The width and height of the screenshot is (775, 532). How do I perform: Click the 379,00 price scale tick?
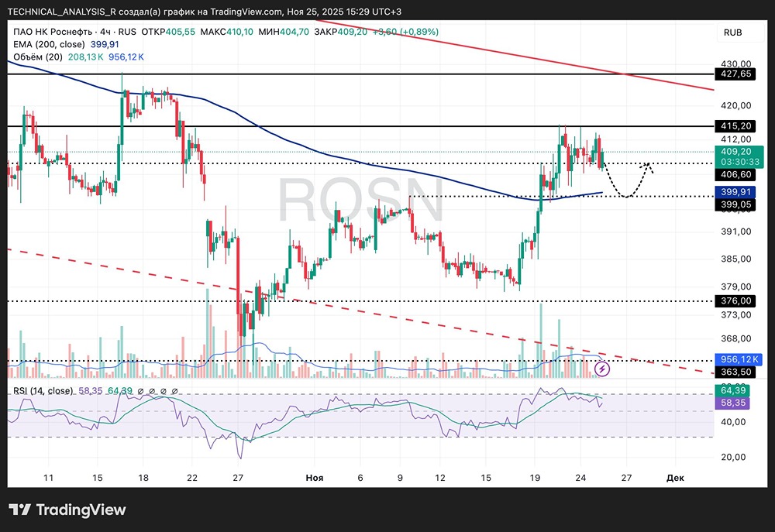[736, 287]
